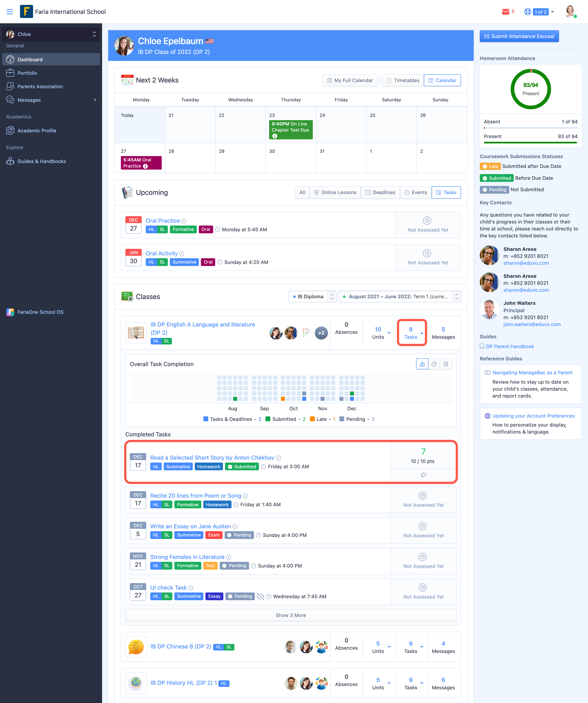
Task: Email john.walters@eduvo.com
Action: [532, 324]
